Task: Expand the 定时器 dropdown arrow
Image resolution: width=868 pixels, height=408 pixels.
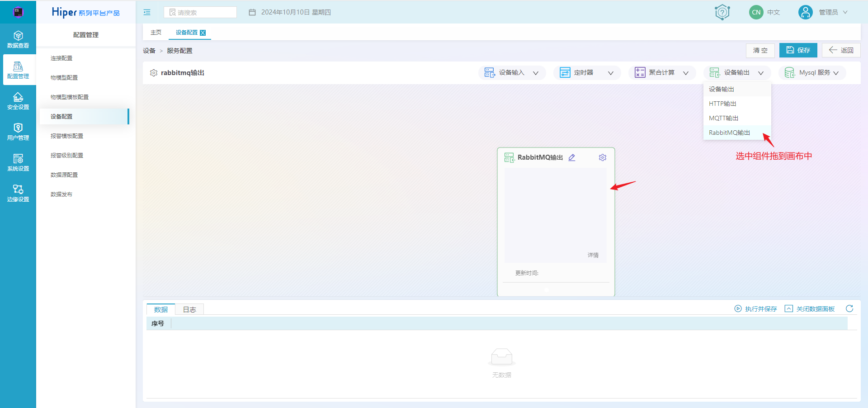Action: click(x=611, y=73)
